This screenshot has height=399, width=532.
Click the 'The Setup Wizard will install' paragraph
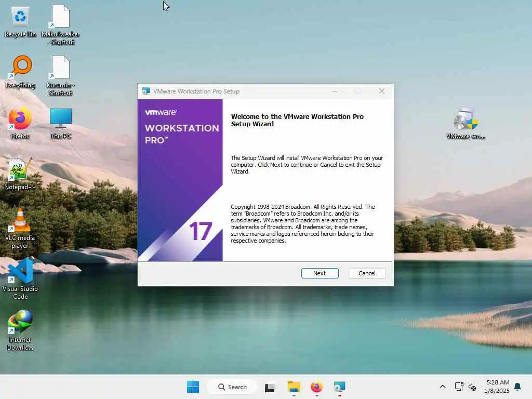pyautogui.click(x=307, y=165)
